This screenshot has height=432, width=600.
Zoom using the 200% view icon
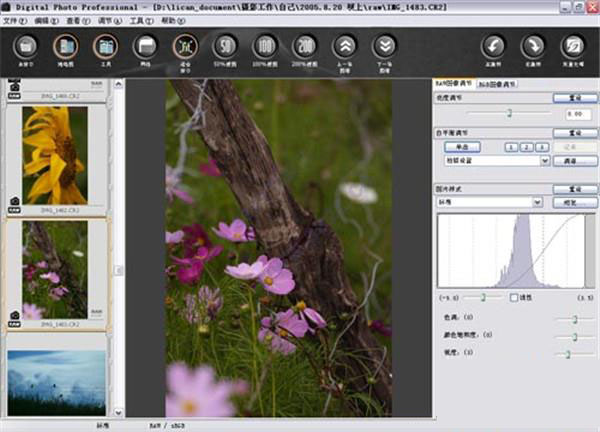305,47
